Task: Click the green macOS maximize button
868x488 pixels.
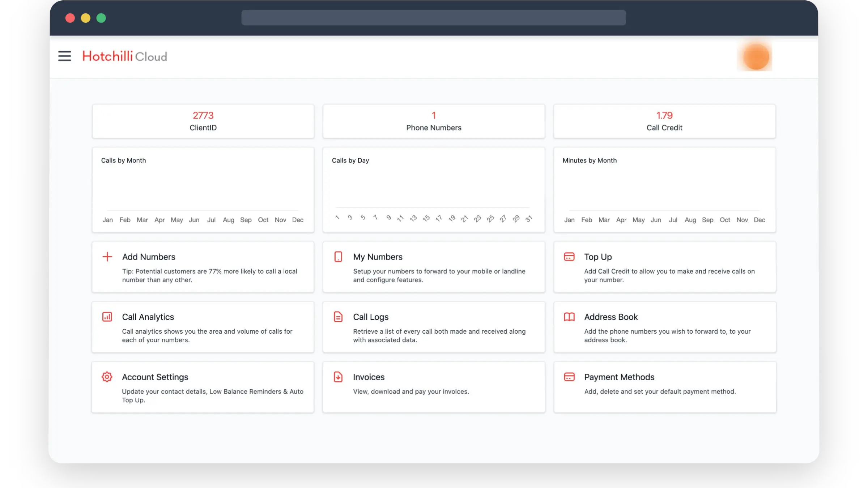Action: [x=101, y=18]
